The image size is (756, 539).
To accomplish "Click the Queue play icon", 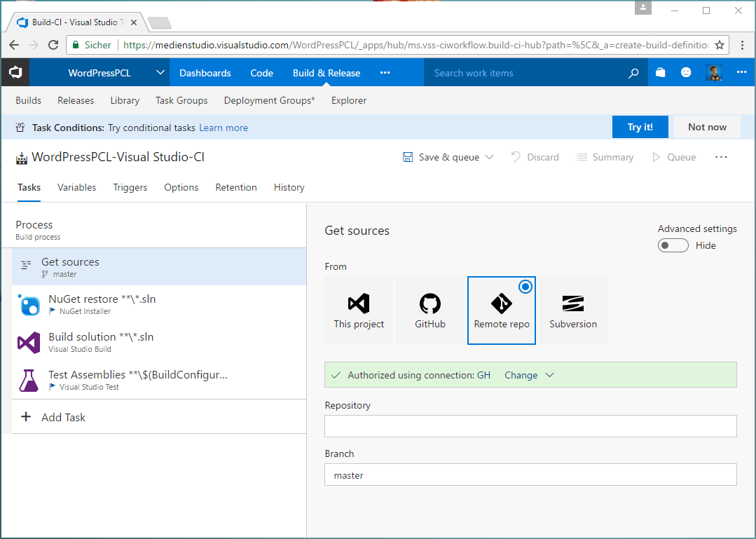I will tap(656, 157).
